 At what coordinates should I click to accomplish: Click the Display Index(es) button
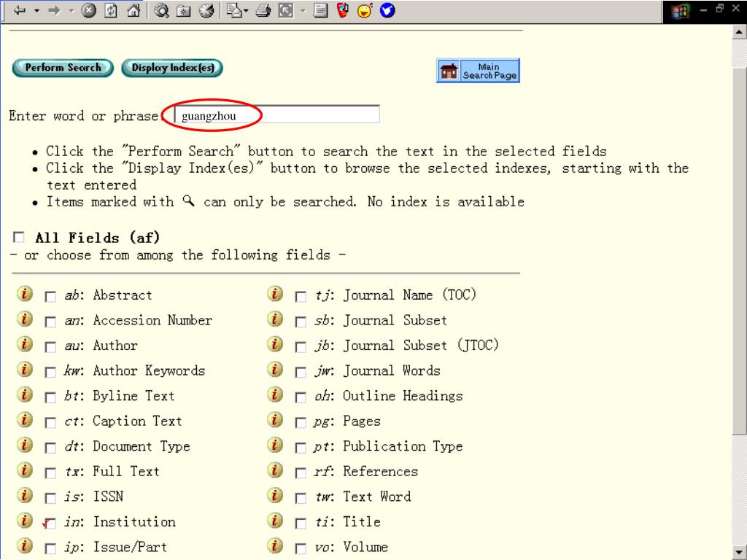172,68
